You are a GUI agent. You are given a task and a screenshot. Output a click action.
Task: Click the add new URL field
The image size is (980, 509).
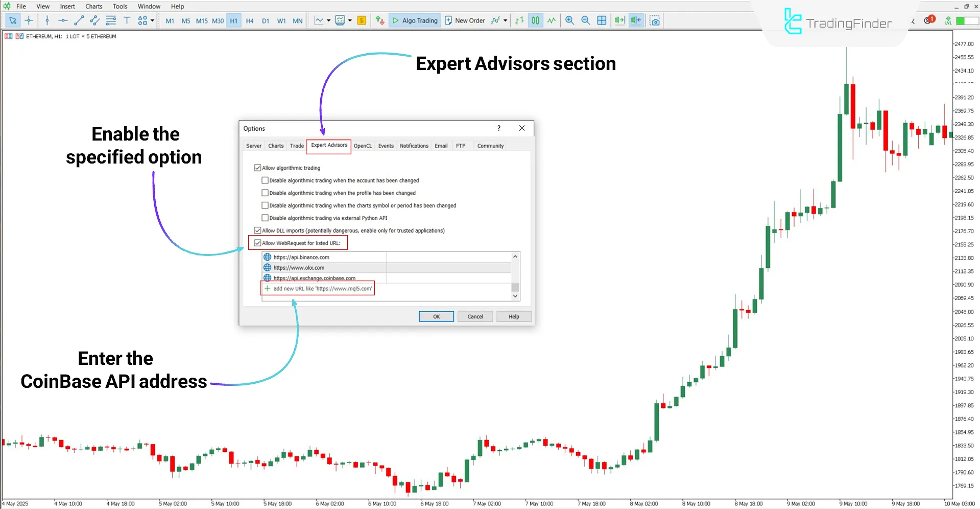322,289
